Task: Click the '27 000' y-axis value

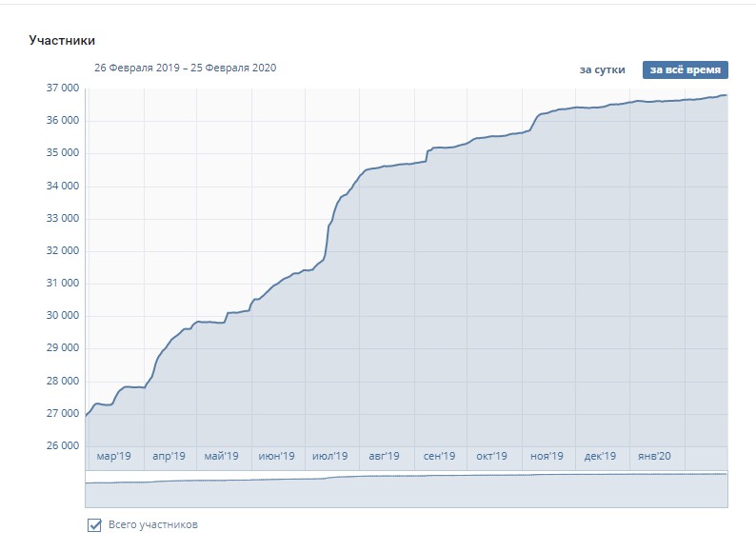Action: [x=63, y=413]
